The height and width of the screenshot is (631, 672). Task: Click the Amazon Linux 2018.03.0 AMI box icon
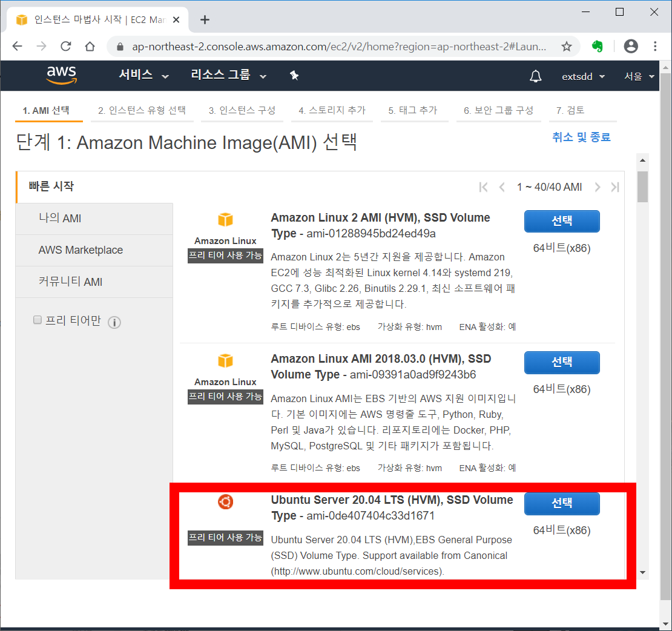(x=225, y=360)
